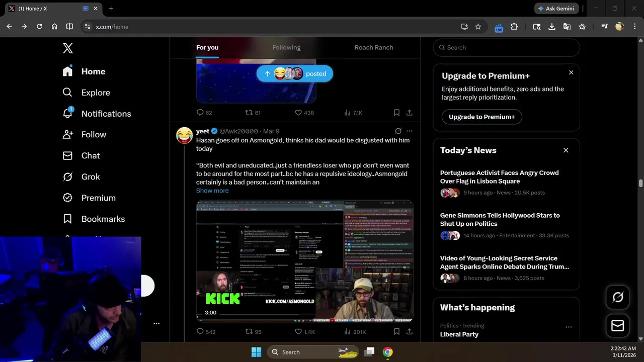644x362 pixels.
Task: Open more options on yeet's post
Action: point(410,131)
